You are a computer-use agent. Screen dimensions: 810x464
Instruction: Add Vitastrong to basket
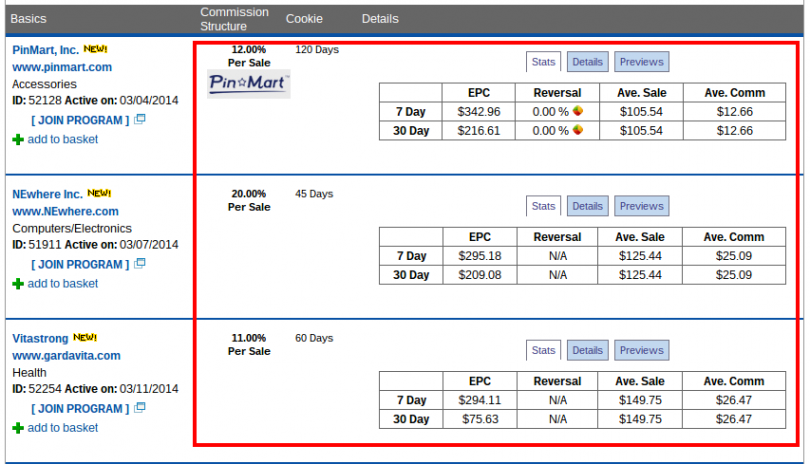coord(63,428)
